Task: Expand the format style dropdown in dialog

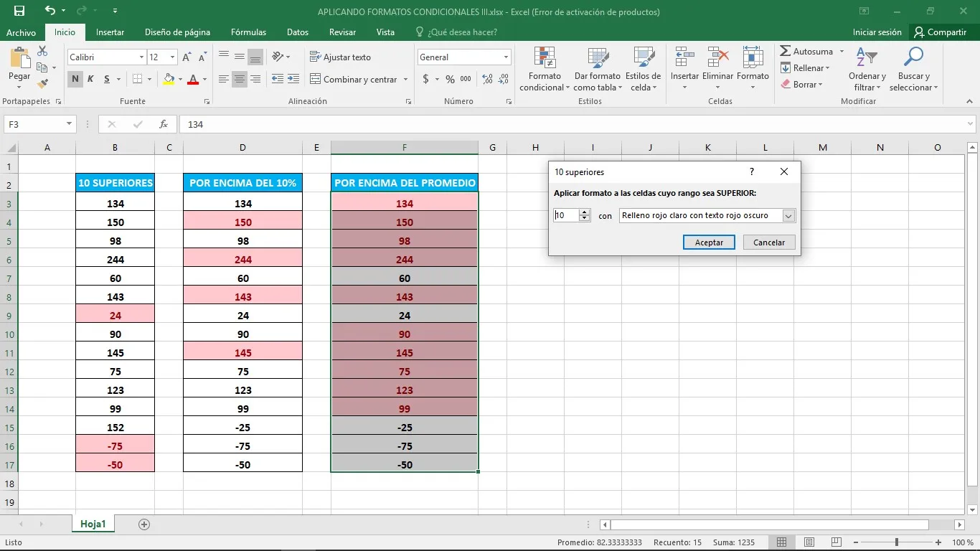Action: (788, 215)
